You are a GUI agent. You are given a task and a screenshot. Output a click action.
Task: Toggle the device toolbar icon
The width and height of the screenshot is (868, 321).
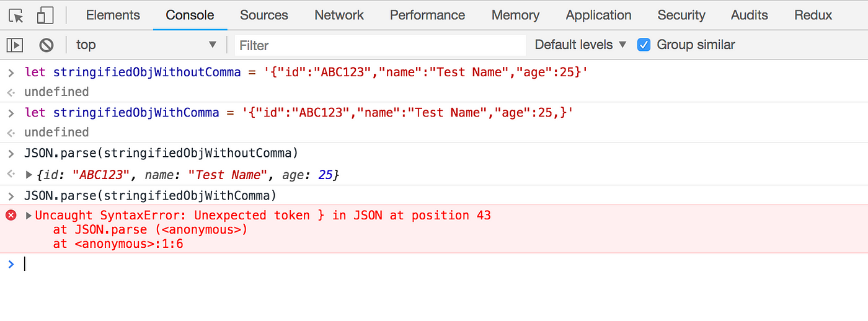(x=45, y=15)
